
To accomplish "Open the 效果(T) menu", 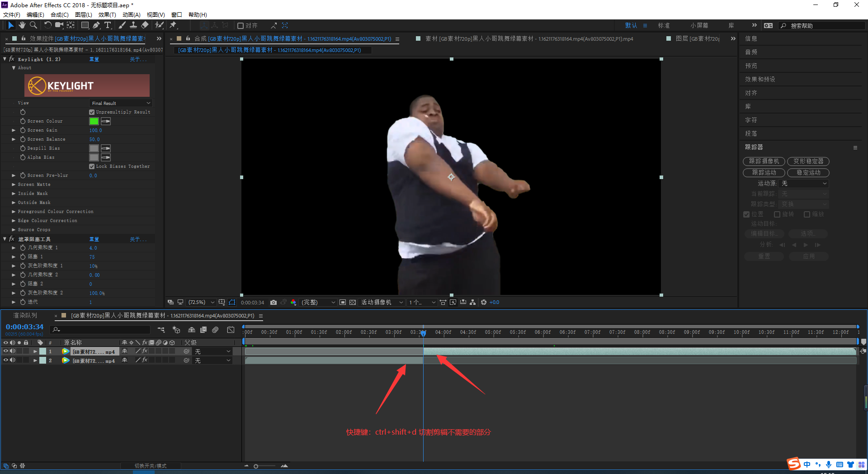I will 107,15.
